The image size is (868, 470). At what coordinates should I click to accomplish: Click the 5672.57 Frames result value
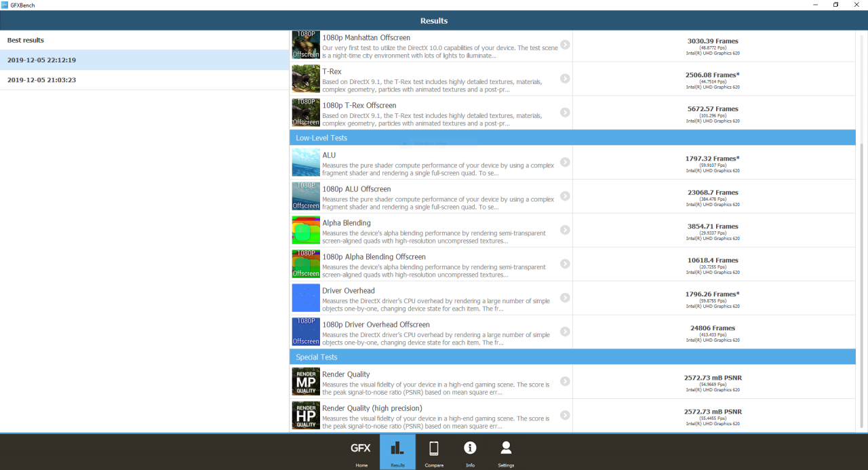tap(713, 109)
